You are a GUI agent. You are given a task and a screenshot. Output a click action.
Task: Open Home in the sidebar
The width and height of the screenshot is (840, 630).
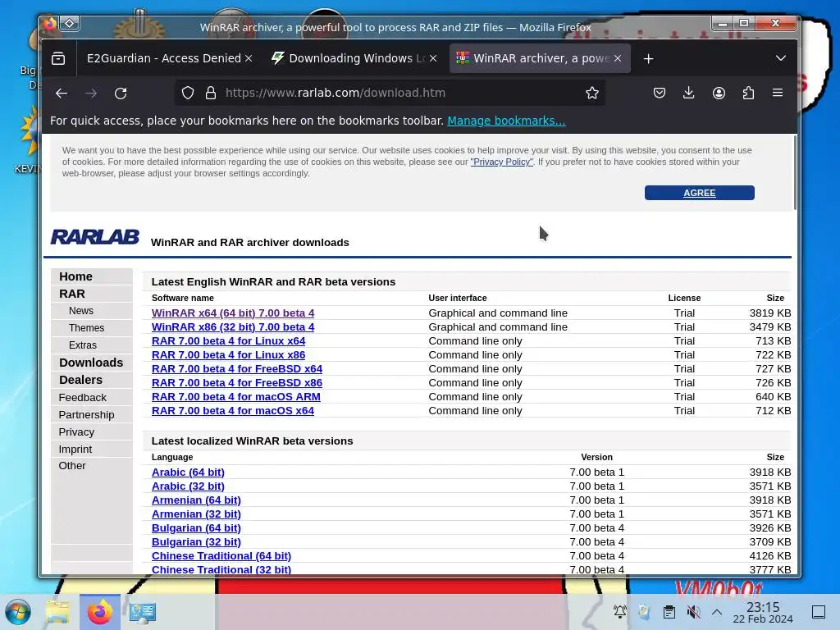click(x=75, y=276)
